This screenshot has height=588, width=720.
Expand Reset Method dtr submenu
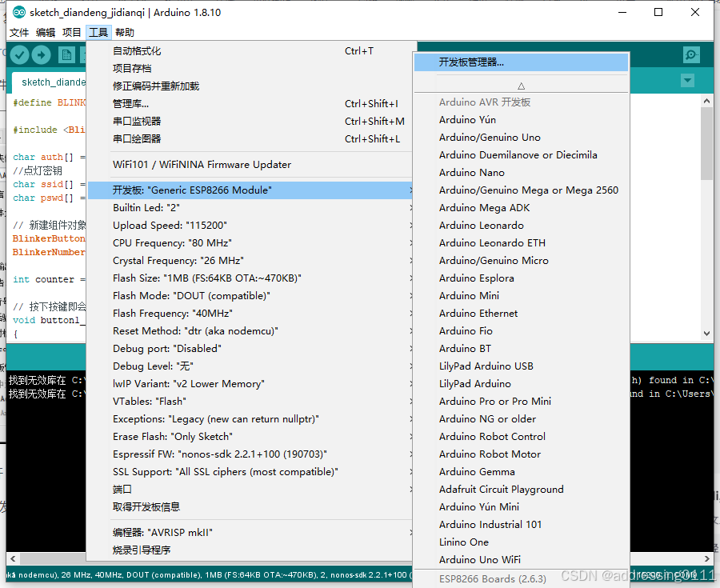[250, 331]
